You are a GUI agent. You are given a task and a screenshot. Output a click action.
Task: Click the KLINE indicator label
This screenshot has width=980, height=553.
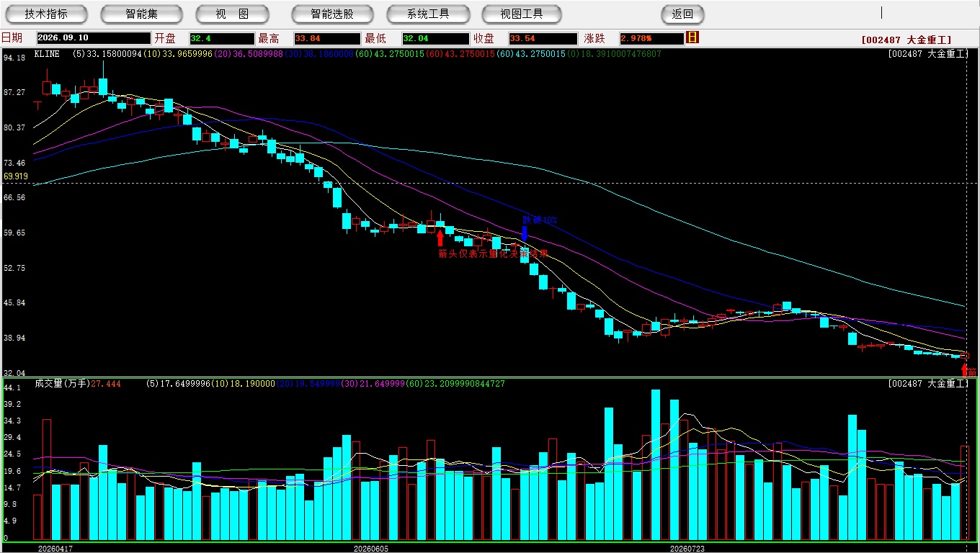(47, 54)
